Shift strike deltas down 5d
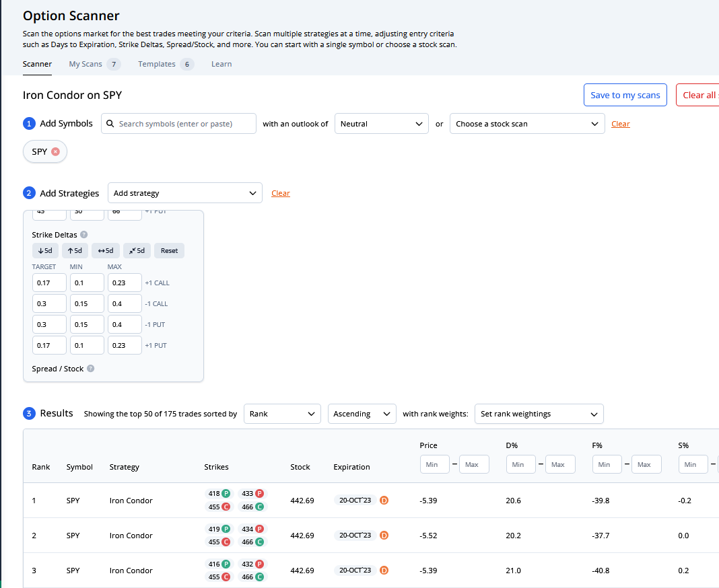The height and width of the screenshot is (588, 719). tap(45, 251)
